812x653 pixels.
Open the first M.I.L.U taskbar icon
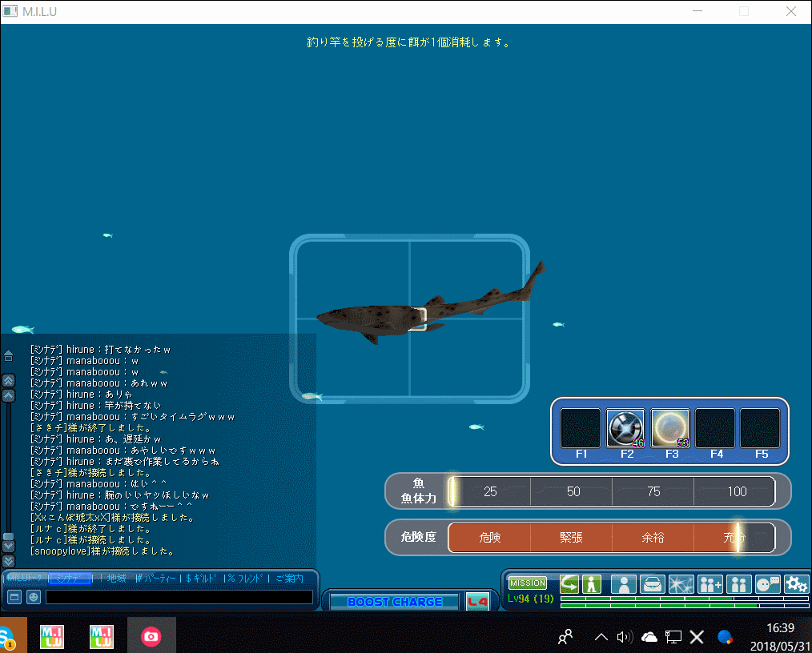(52, 636)
